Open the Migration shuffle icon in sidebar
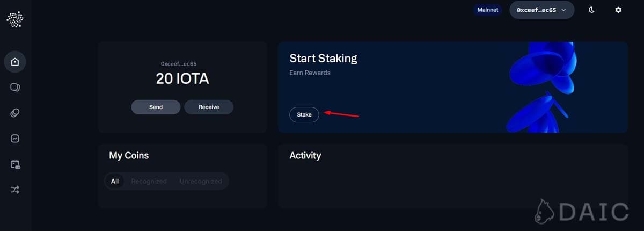This screenshot has height=231, width=644. coord(15,190)
